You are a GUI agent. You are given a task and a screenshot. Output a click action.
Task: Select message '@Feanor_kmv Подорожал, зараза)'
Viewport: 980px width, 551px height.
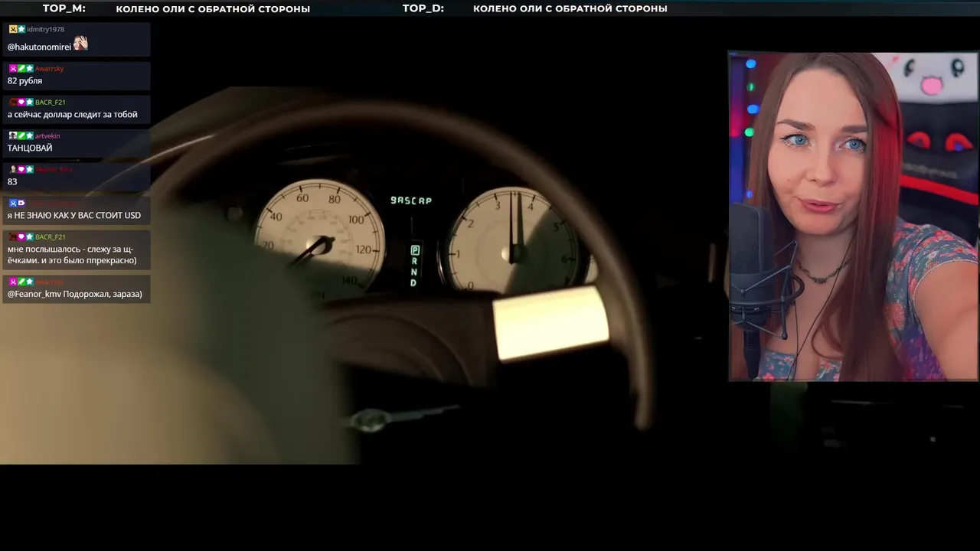coord(75,294)
